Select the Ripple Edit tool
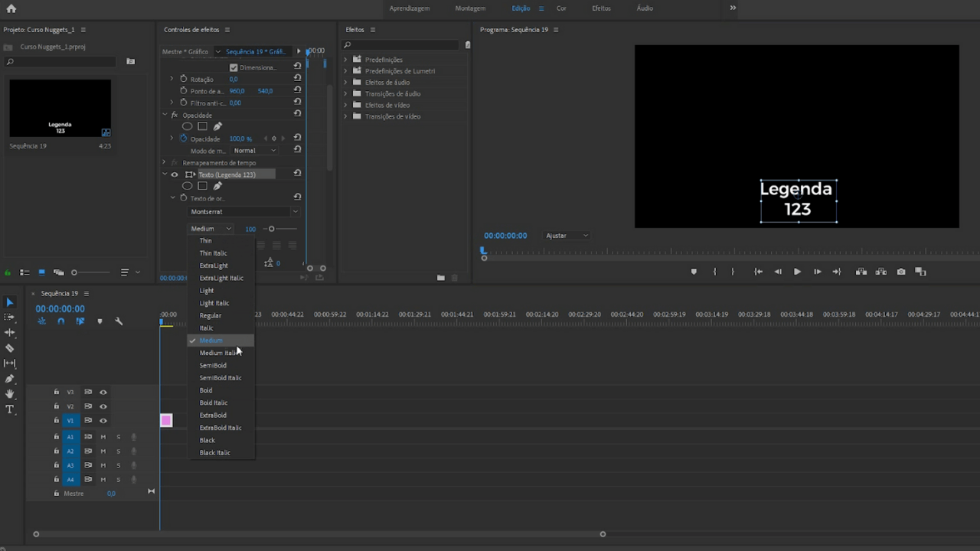This screenshot has width=980, height=551. [10, 333]
